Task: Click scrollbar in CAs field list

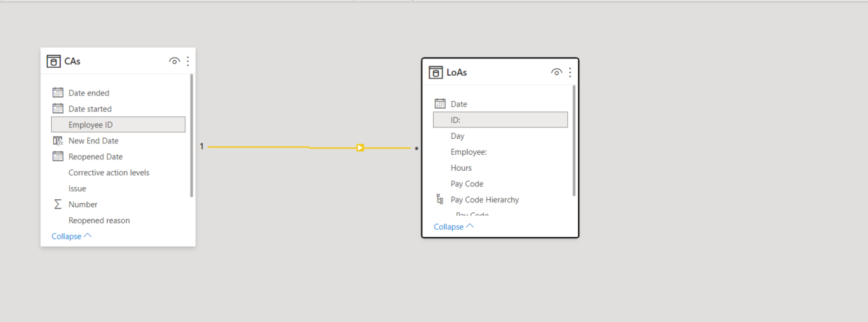Action: (192, 135)
